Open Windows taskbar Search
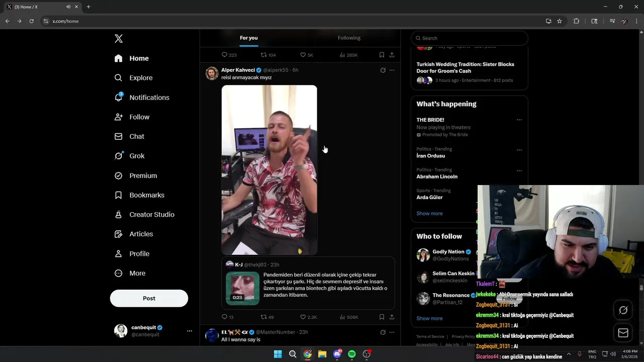644x362 pixels. pos(292,354)
